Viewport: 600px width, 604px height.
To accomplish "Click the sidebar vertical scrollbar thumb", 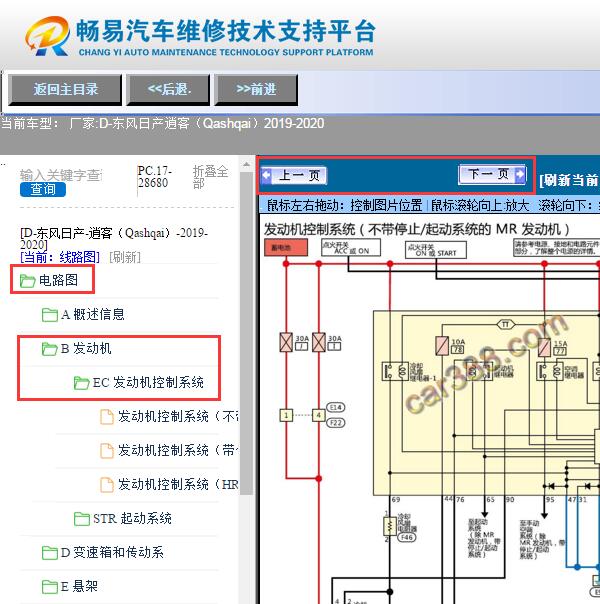I will (246, 333).
